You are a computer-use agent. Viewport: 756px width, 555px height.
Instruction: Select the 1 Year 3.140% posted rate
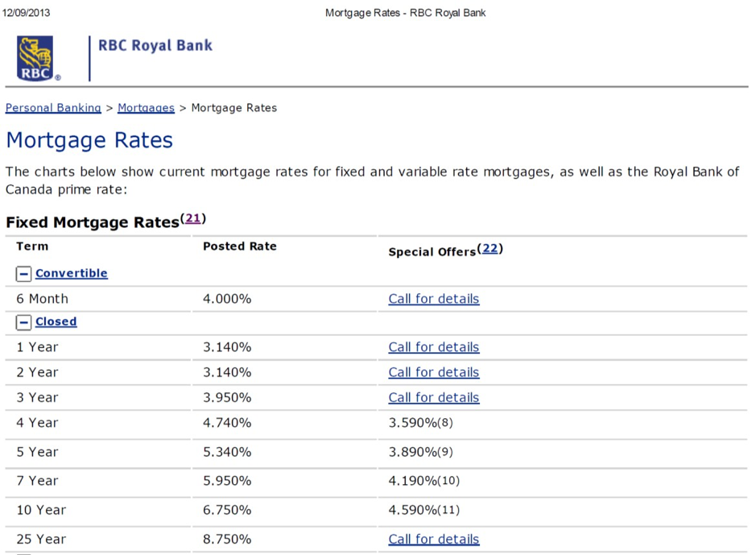point(227,347)
